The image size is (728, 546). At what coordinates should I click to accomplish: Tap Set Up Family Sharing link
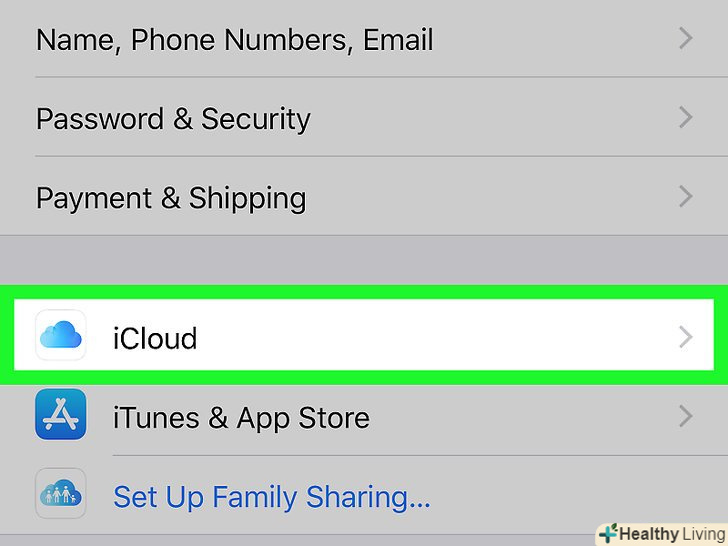[271, 496]
